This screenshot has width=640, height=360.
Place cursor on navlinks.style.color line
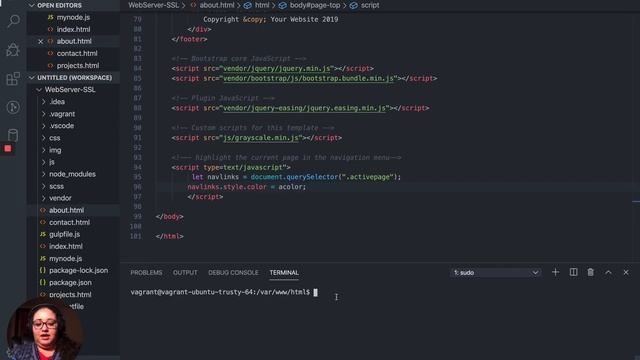pyautogui.click(x=247, y=187)
